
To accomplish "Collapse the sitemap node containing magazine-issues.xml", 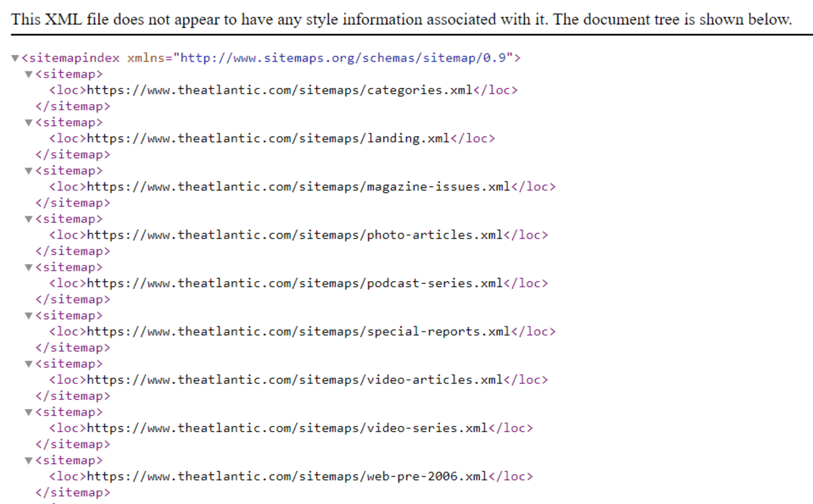I will 29,171.
